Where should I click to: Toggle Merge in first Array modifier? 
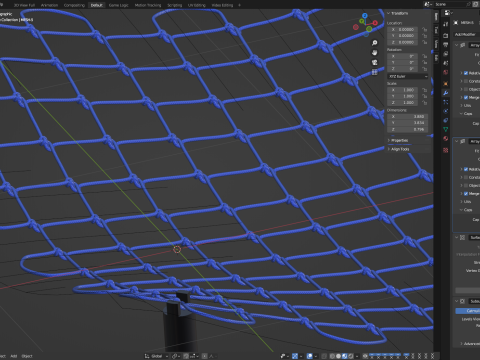pos(466,97)
